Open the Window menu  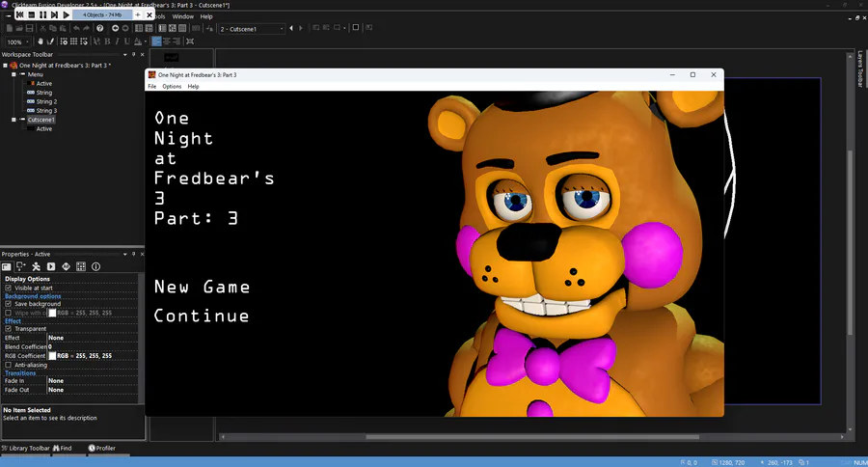point(182,16)
